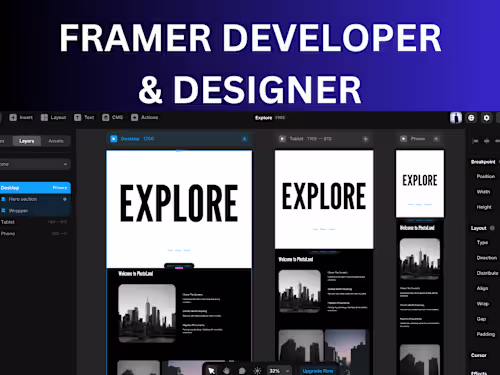Open project settings gear icon
The width and height of the screenshot is (500, 375).
point(486,118)
